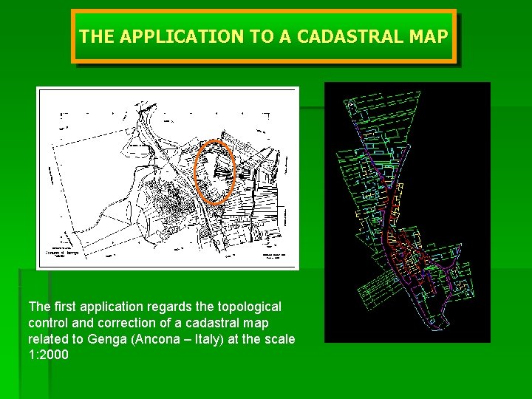Click the orange ellipse marking the map area
This screenshot has width=532, height=399.
coord(214,172)
